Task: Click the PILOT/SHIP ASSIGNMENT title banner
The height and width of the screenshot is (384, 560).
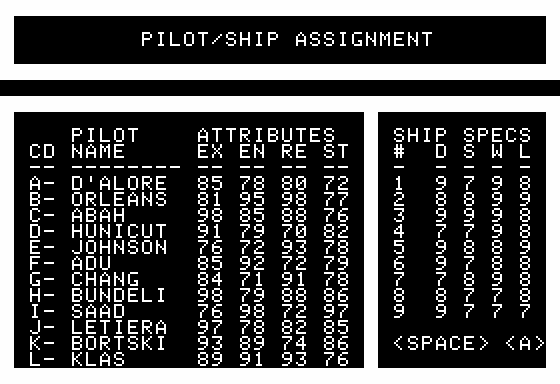Action: tap(280, 40)
